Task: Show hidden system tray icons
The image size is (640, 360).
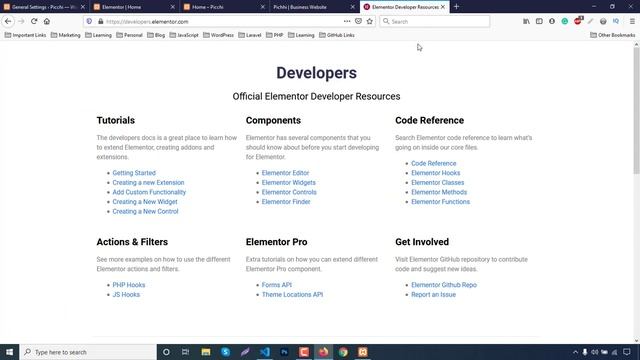Action: pyautogui.click(x=575, y=352)
